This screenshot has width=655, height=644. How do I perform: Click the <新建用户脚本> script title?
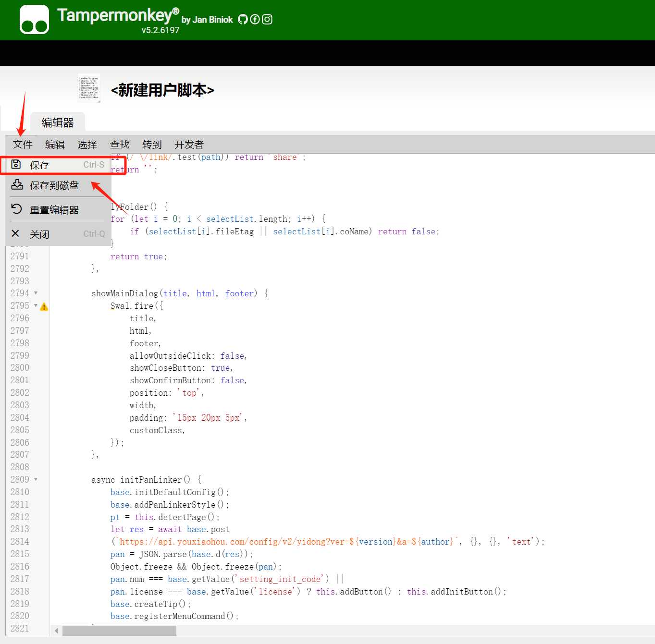[x=162, y=90]
